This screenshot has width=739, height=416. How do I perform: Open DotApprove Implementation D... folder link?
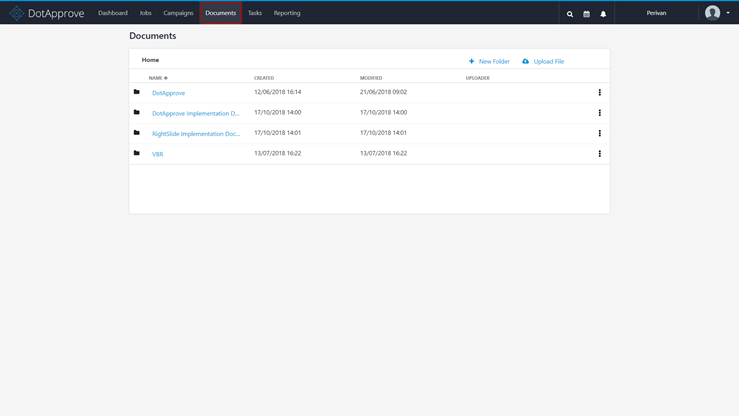pos(196,114)
